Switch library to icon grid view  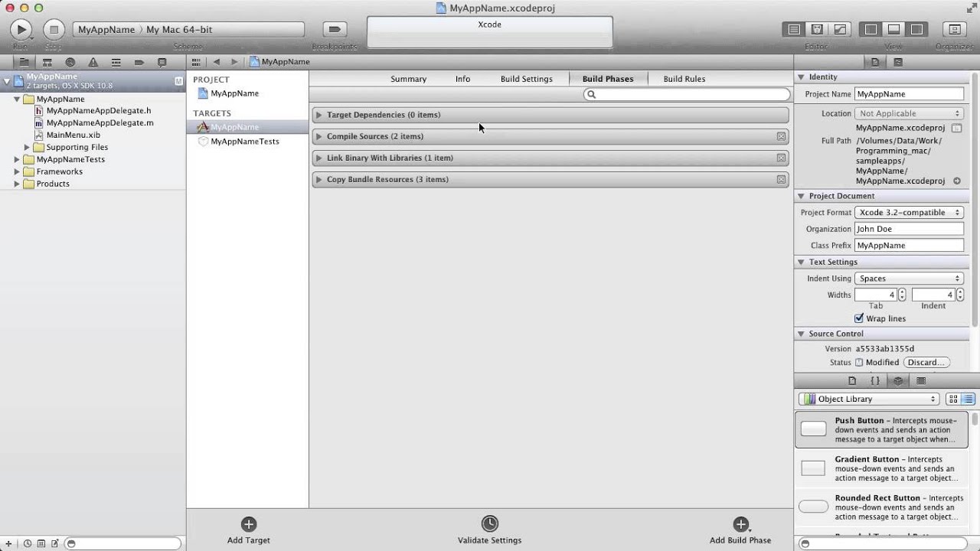pyautogui.click(x=953, y=399)
